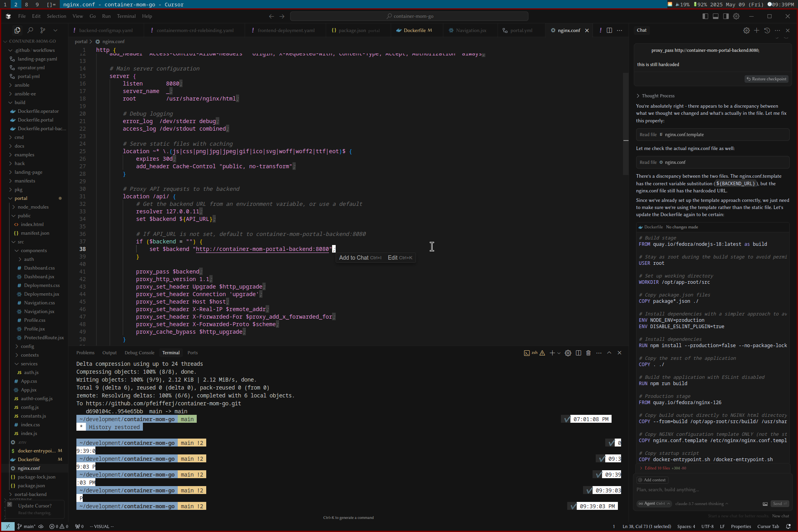Toggle the secondary sidebar layout icon
Screen dimensions: 798x532
726,16
